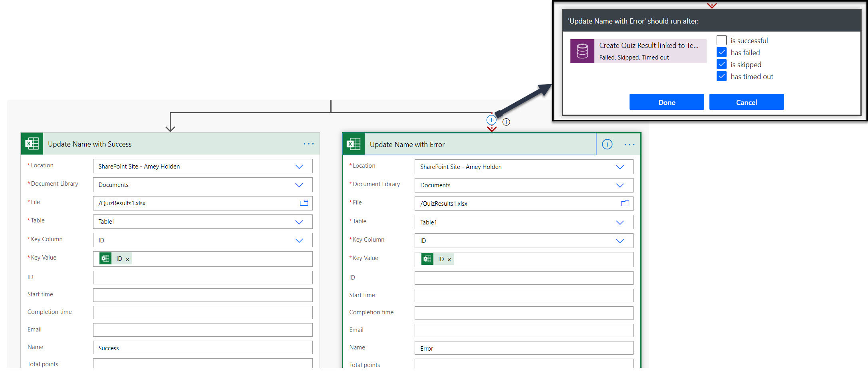Click the File field in Error card
This screenshot has width=868, height=381.
[524, 203]
